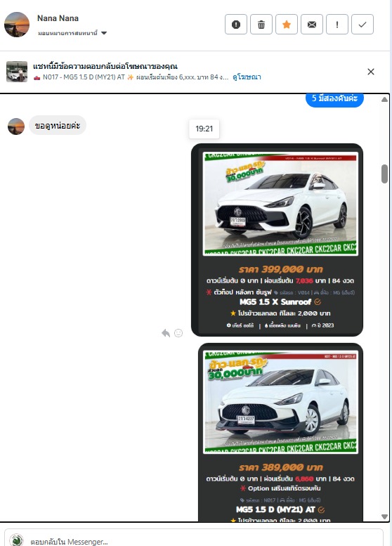Open the MG5 1.5 D (MY21) image
The width and height of the screenshot is (392, 546).
click(x=280, y=402)
